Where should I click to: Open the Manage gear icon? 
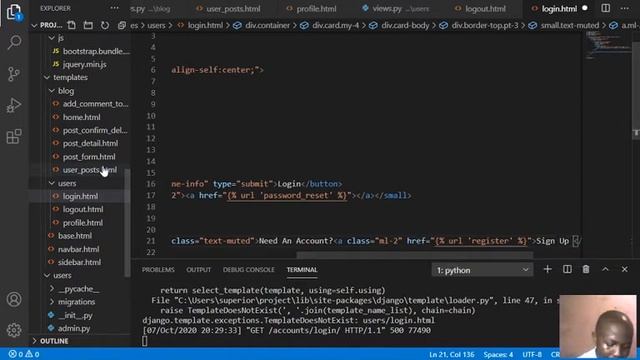[14, 330]
